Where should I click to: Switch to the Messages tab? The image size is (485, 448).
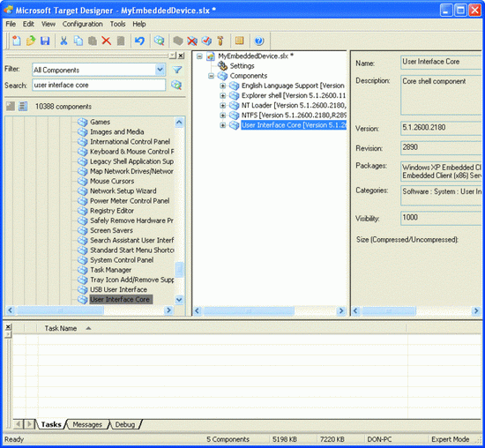[87, 424]
